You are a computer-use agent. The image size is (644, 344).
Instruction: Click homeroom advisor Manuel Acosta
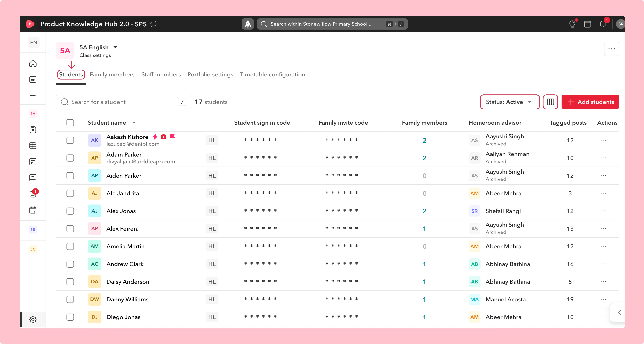tap(505, 299)
